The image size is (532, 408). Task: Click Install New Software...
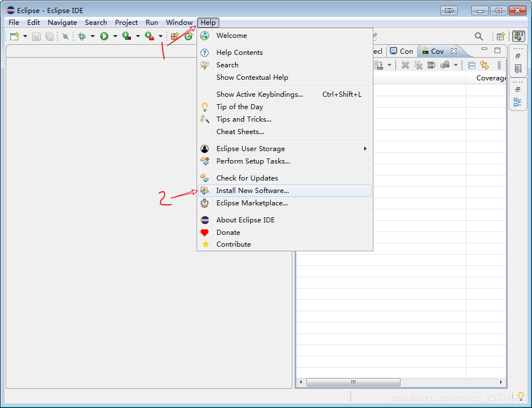[x=284, y=191]
